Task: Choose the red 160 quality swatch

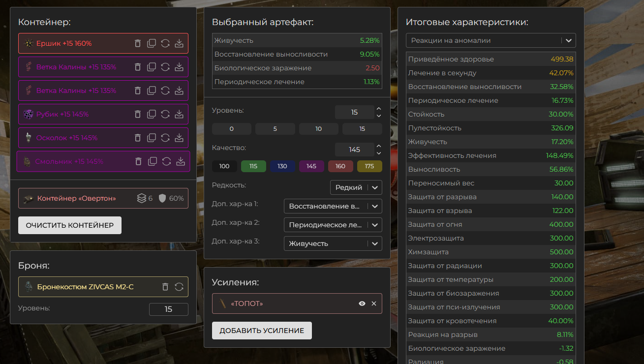Action: click(x=340, y=166)
